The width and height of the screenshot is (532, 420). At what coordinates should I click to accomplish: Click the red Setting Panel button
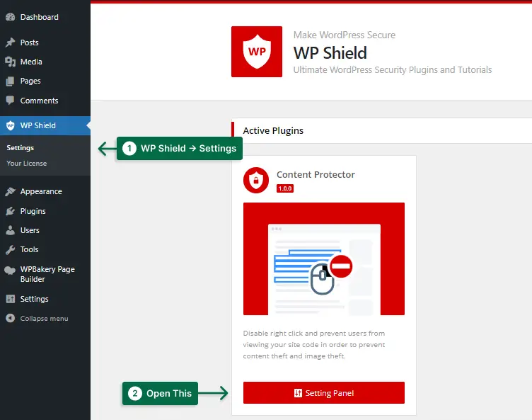point(324,393)
